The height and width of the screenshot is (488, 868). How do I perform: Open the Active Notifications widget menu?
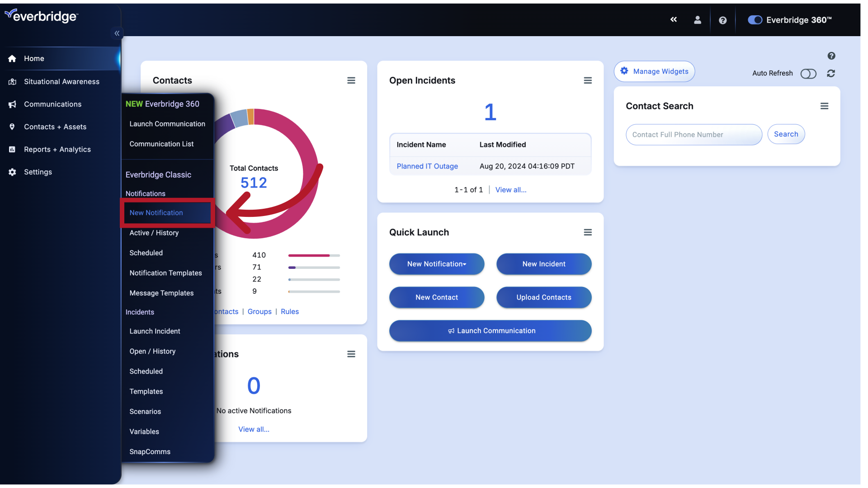[x=351, y=354]
